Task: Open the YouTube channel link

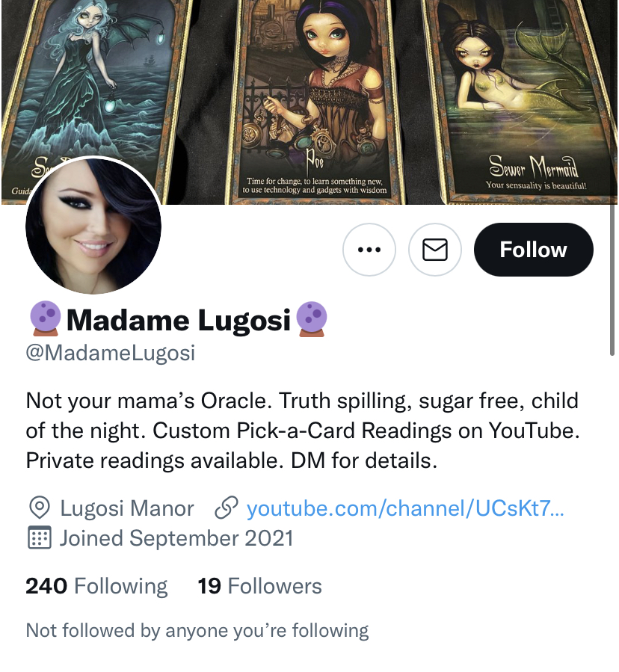Action: [405, 508]
